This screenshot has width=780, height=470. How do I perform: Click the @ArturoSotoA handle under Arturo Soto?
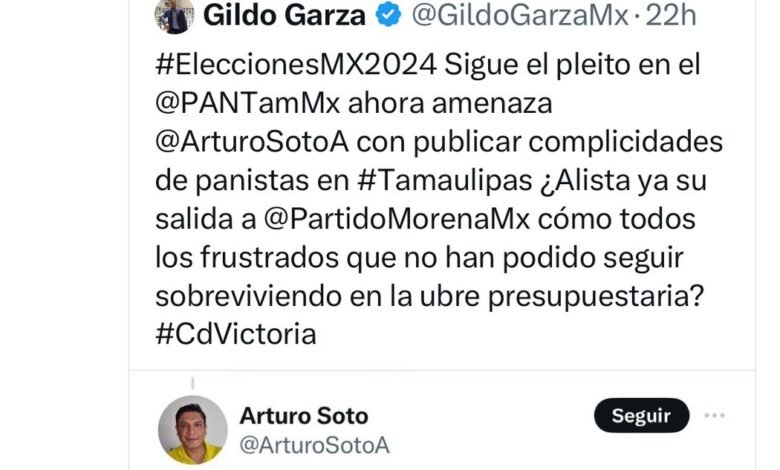point(314,445)
